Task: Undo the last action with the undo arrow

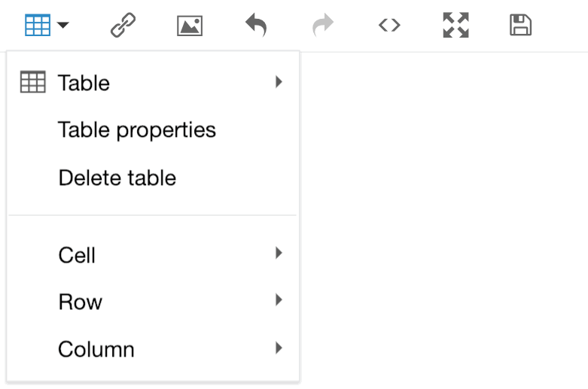Action: (x=256, y=25)
